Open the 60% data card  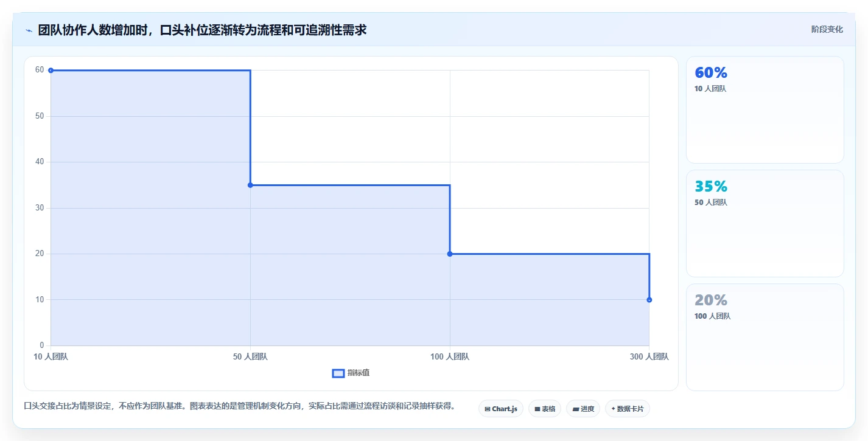click(x=765, y=109)
